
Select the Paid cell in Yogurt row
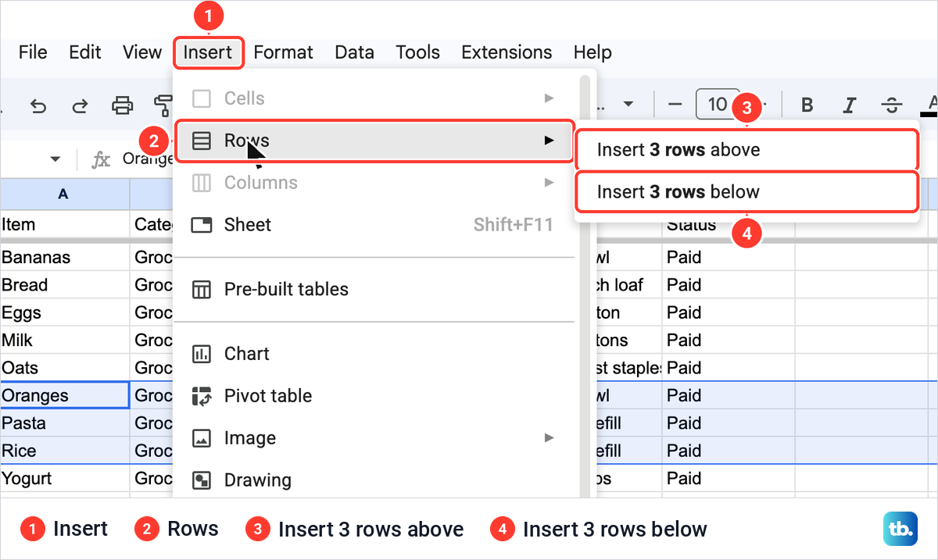point(729,479)
